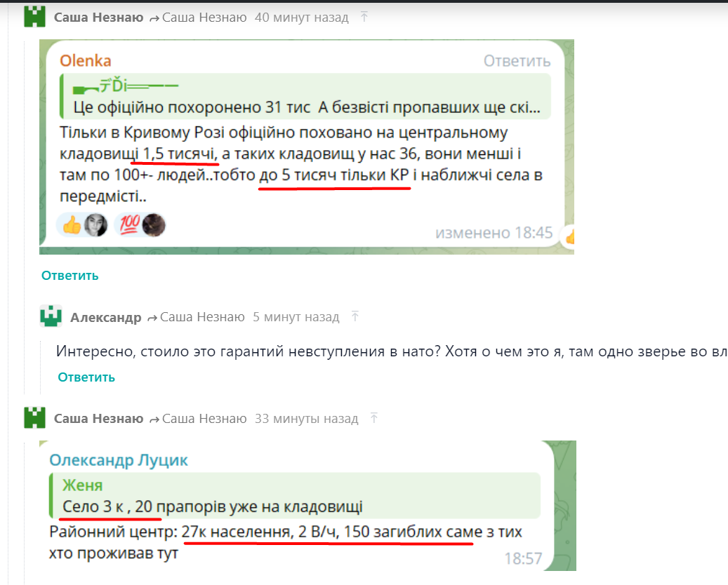728x585 pixels.
Task: Click the quoted "Женя" message in the lower screenshot
Action: point(295,495)
